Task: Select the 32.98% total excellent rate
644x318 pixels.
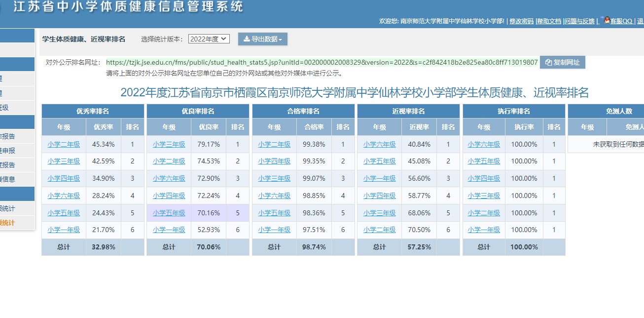Action: pos(104,247)
